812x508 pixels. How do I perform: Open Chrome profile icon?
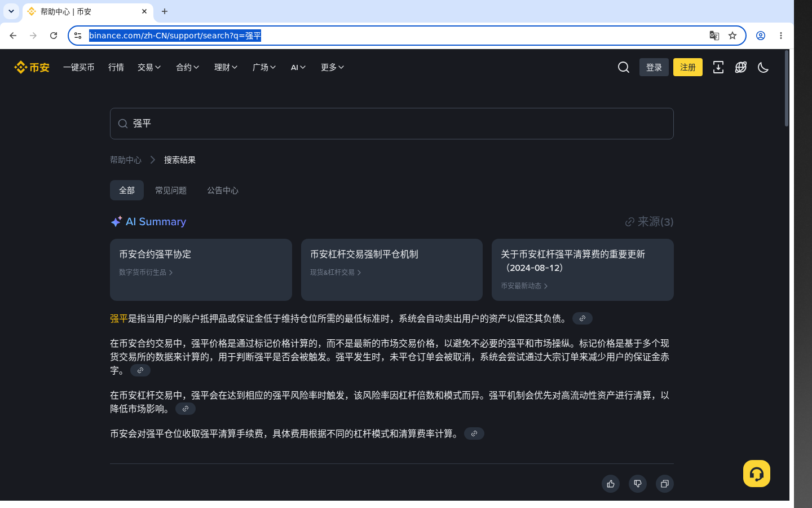(x=761, y=36)
